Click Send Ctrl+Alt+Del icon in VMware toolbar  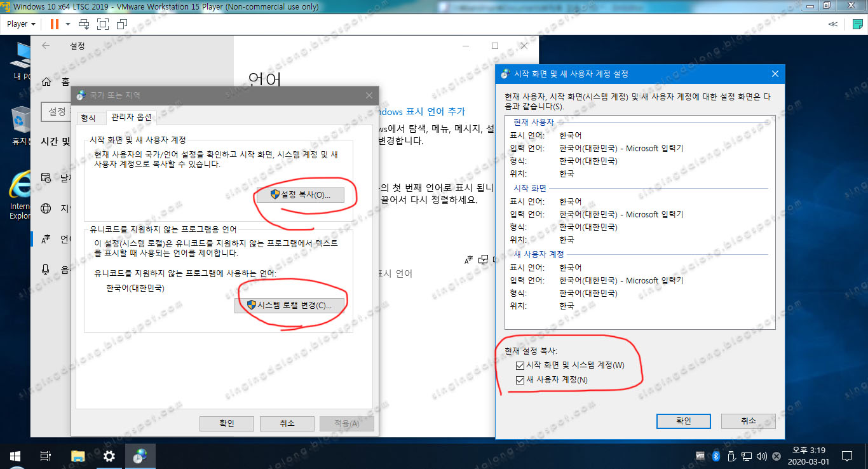[x=84, y=24]
